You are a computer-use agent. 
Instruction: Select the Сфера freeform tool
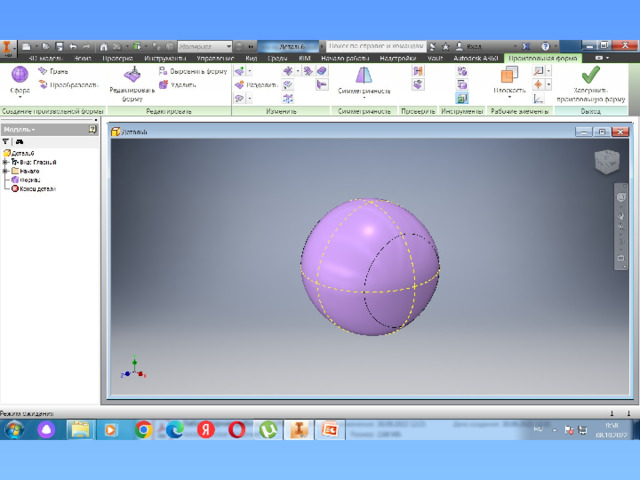tap(19, 78)
